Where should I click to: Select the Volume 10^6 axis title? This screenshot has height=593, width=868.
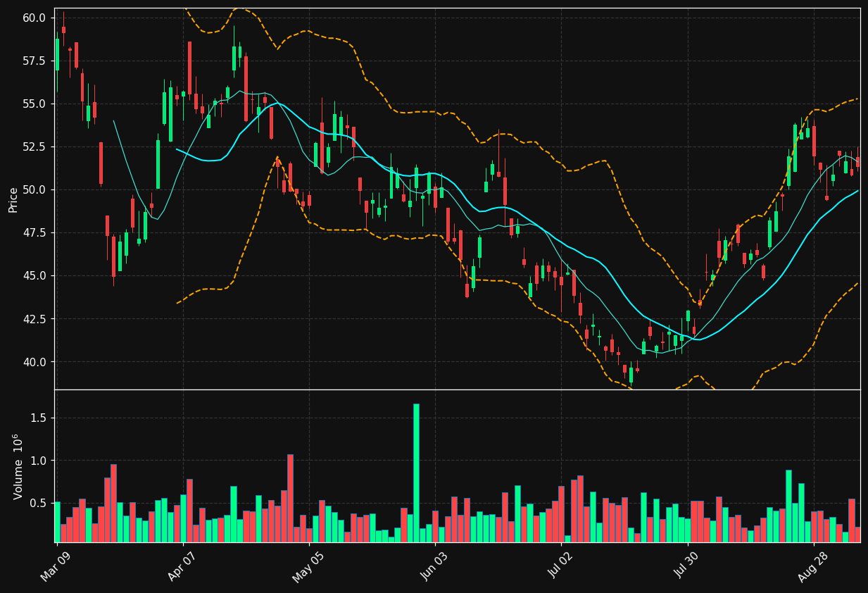tap(17, 466)
